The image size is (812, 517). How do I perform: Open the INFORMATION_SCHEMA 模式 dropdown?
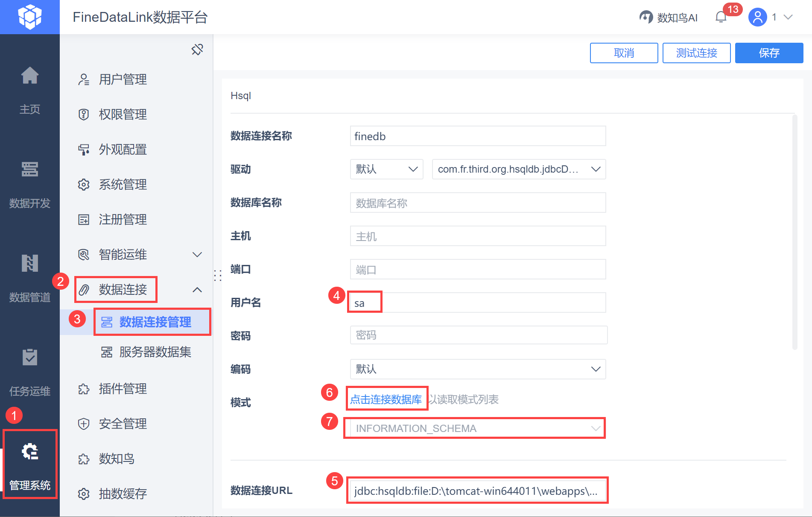click(478, 428)
